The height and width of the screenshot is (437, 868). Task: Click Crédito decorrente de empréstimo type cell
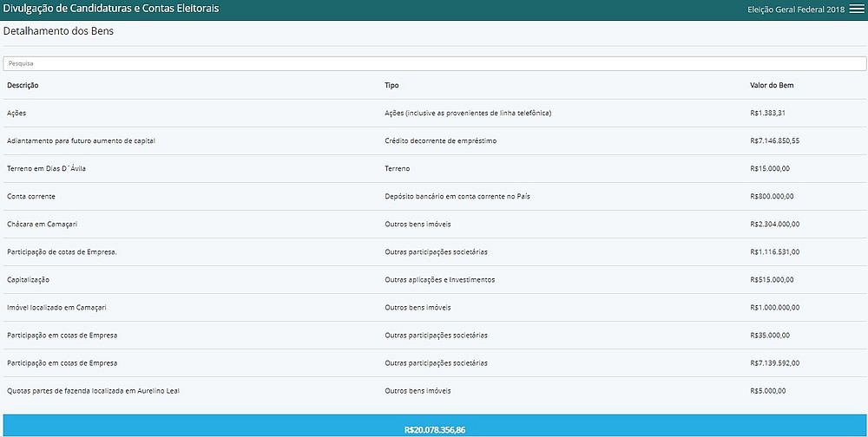tap(440, 140)
